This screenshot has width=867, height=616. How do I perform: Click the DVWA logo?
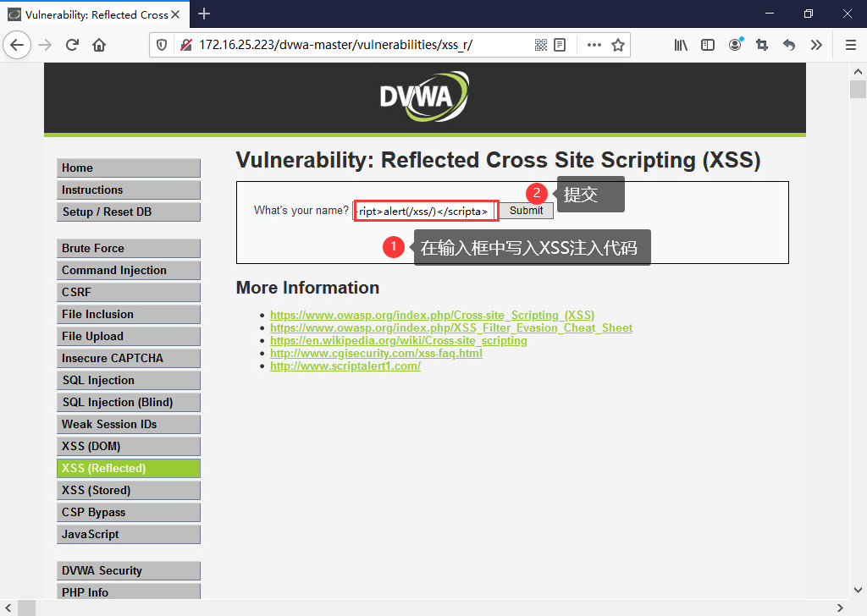tap(425, 96)
